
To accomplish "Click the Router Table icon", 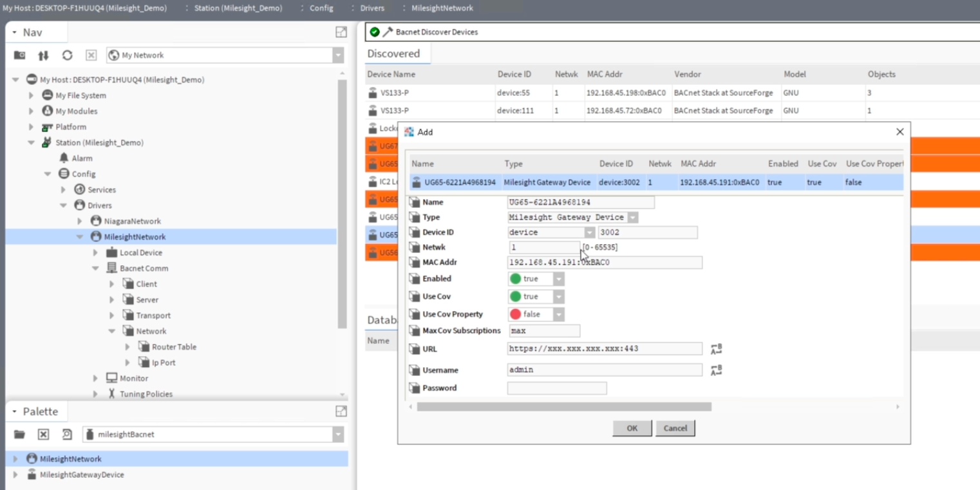I will (144, 346).
